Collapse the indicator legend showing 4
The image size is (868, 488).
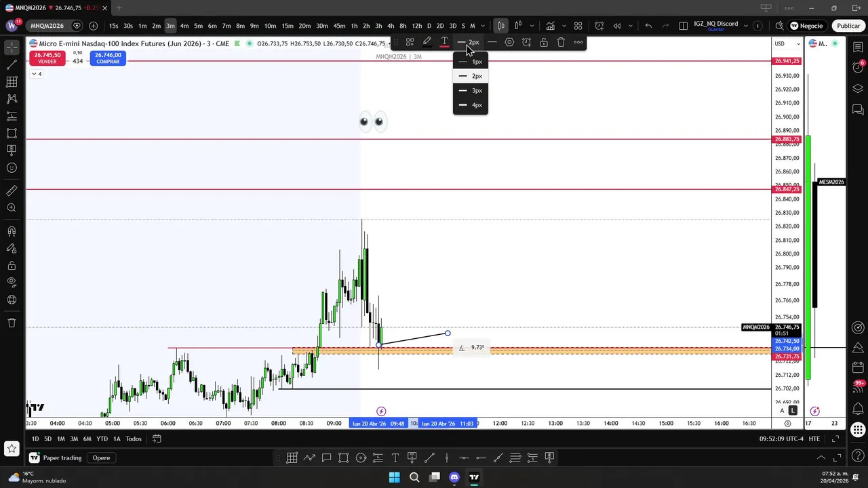(36, 74)
